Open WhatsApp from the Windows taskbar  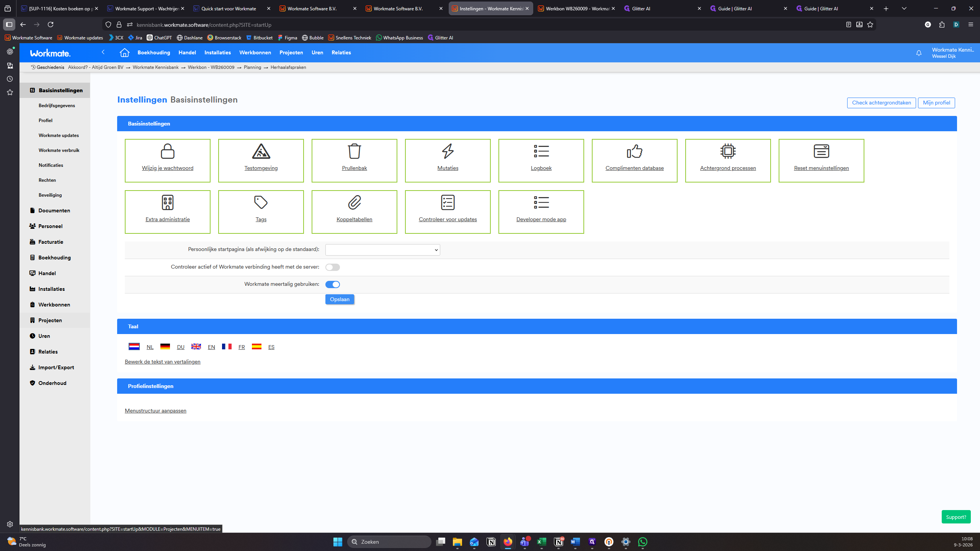pyautogui.click(x=642, y=542)
